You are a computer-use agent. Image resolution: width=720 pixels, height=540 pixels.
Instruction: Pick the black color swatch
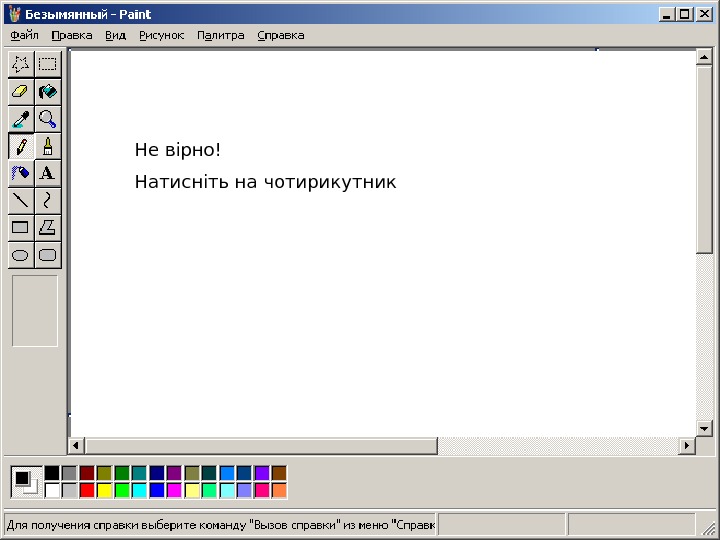pyautogui.click(x=52, y=473)
